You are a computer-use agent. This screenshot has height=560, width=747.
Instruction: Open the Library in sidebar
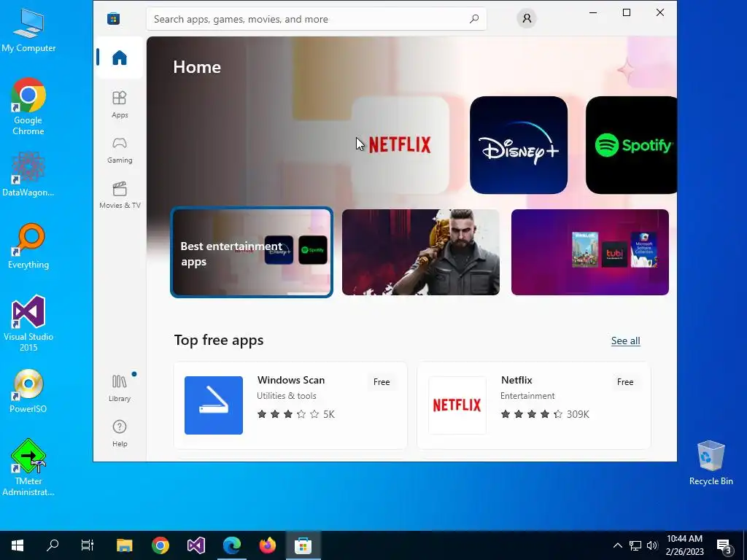[x=120, y=388]
